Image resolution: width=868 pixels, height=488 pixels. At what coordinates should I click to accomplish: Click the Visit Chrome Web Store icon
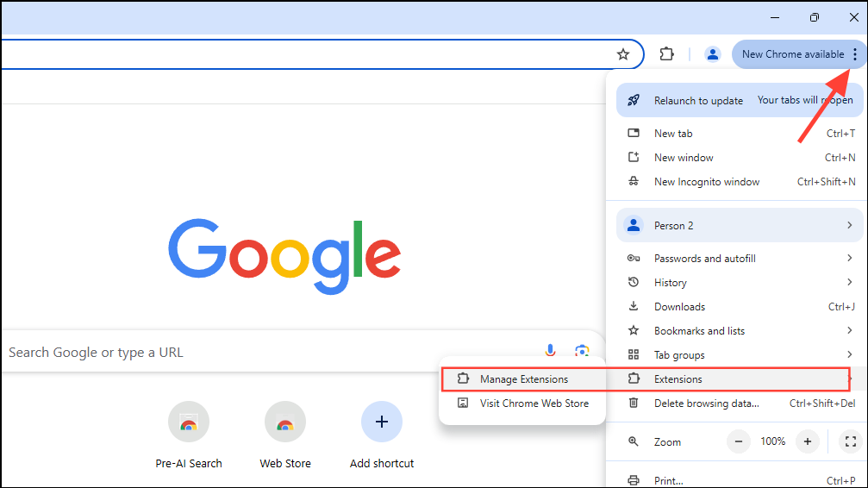coord(463,403)
